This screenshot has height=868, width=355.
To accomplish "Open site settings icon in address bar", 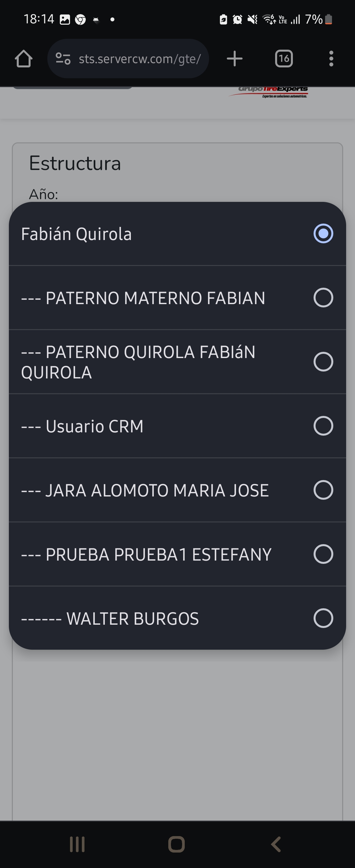I will click(63, 59).
